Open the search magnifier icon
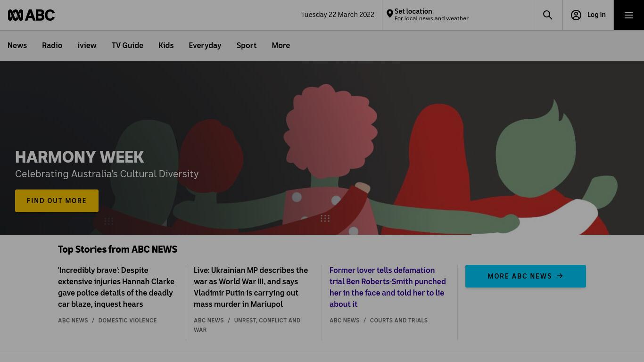The height and width of the screenshot is (362, 644). coord(548,15)
